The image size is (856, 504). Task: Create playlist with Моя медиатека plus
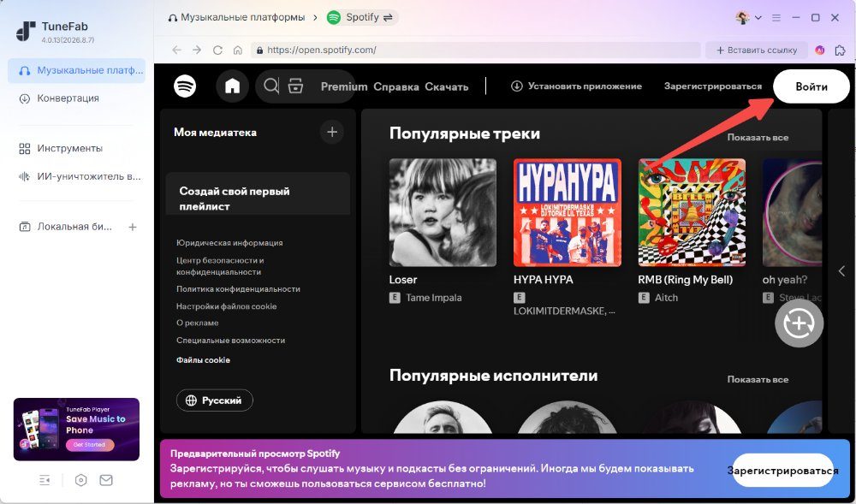point(332,132)
